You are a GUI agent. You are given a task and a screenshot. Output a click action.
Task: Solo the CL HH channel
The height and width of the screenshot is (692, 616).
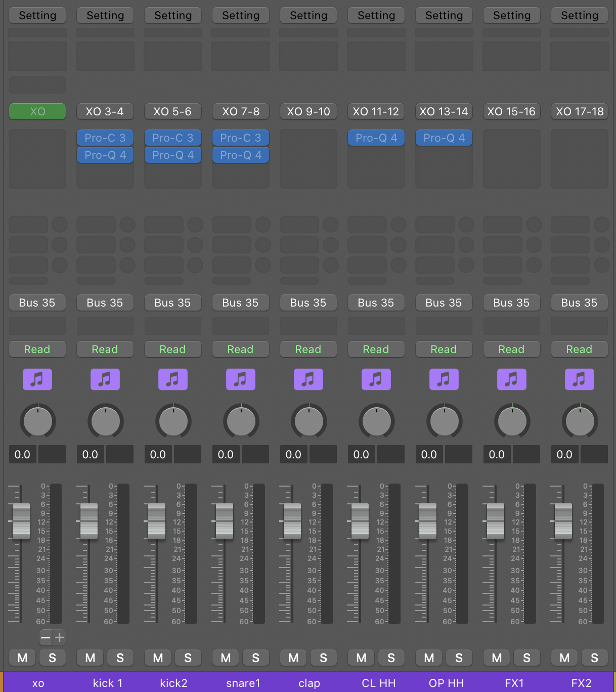[391, 658]
